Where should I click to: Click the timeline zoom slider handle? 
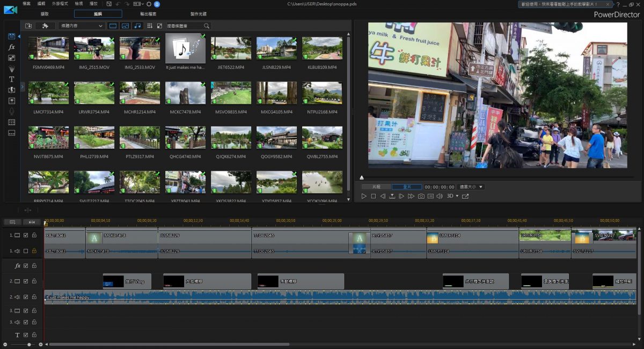coord(28,344)
